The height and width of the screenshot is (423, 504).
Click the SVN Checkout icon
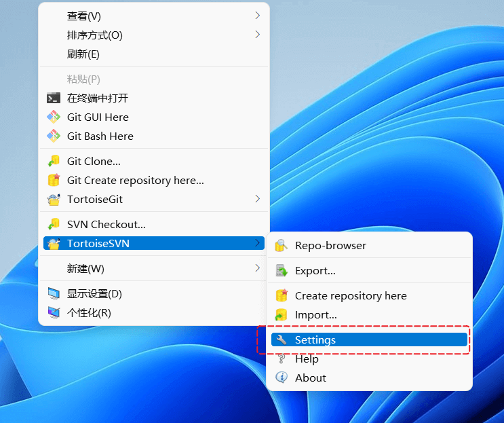coord(54,224)
